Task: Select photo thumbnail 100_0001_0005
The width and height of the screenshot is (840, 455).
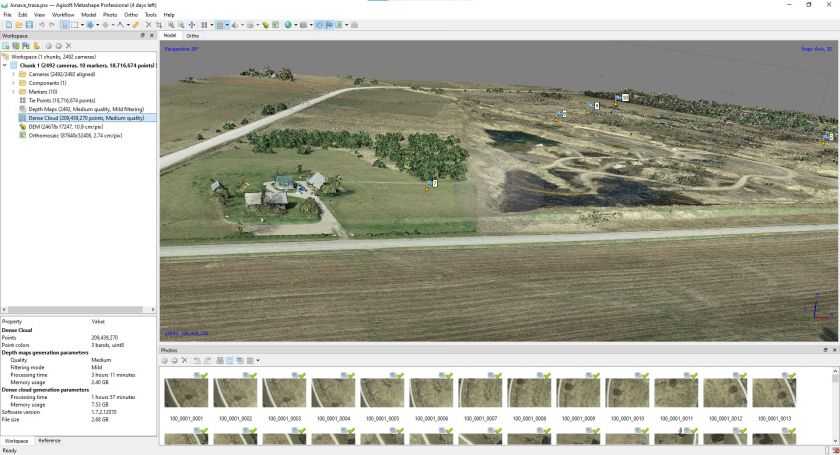Action: [x=382, y=394]
